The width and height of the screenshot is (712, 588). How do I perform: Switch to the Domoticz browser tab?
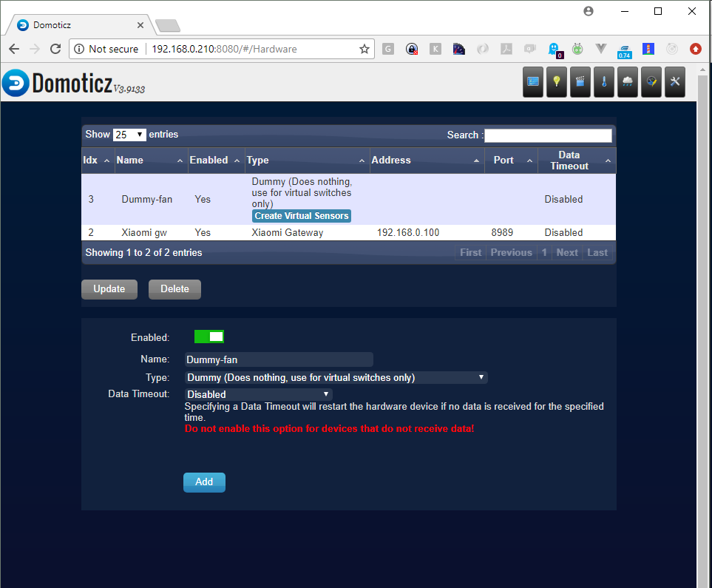tap(79, 25)
